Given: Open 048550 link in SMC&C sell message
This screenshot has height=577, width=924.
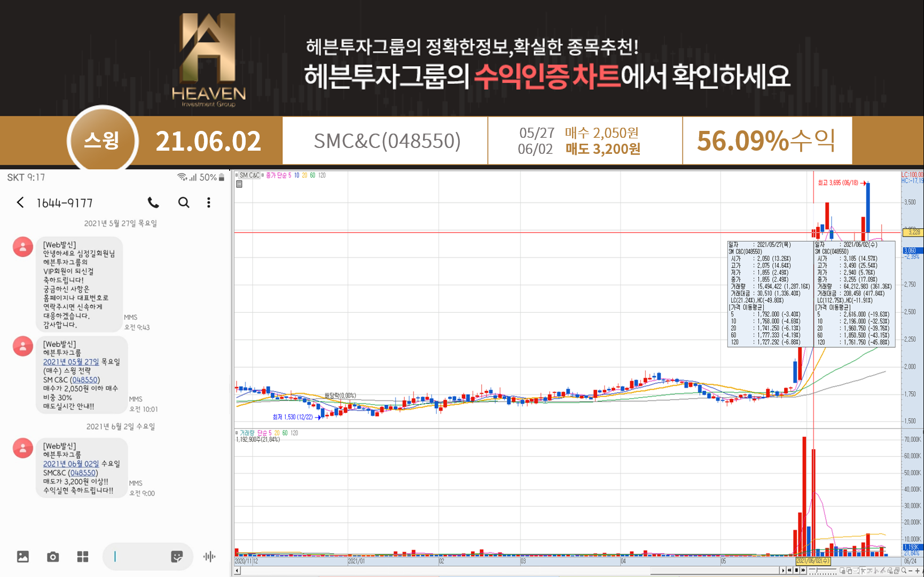Looking at the screenshot, I should click(83, 473).
